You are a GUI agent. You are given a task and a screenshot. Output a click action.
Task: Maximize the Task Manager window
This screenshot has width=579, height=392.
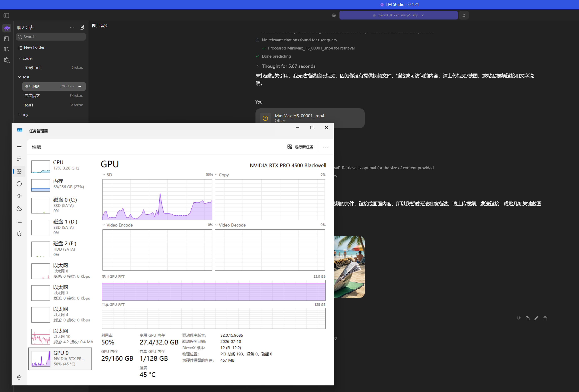tap(311, 128)
